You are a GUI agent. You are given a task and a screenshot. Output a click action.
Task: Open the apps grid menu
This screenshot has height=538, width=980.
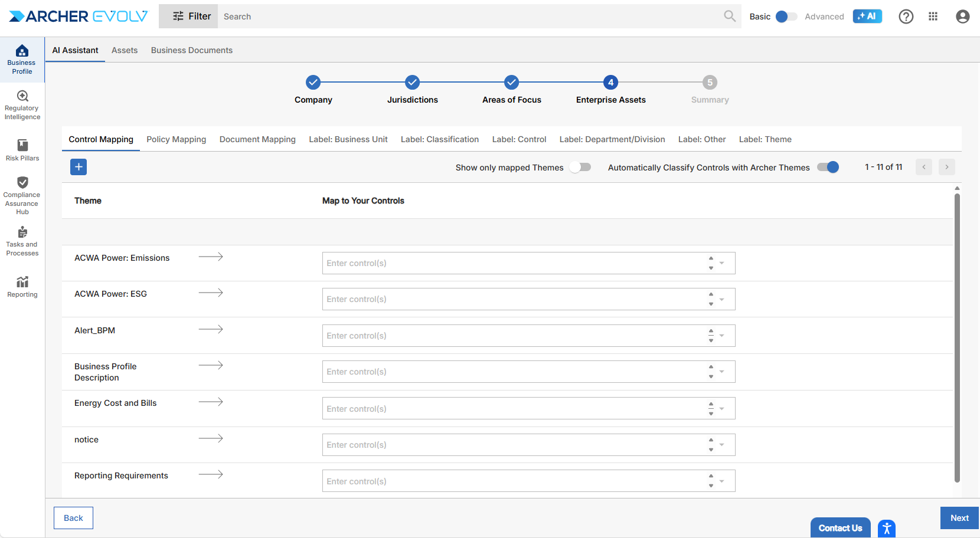(933, 17)
